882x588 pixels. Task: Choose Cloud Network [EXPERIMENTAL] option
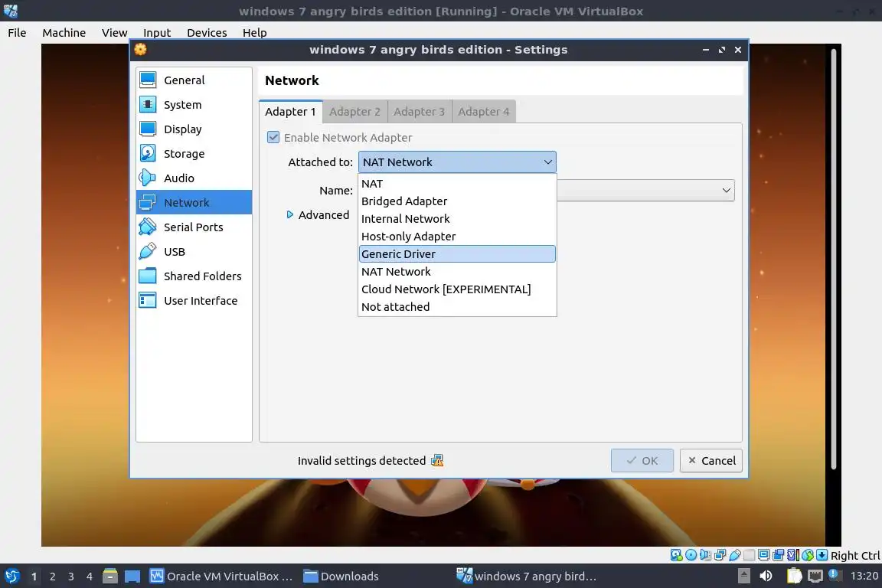[x=457, y=289]
